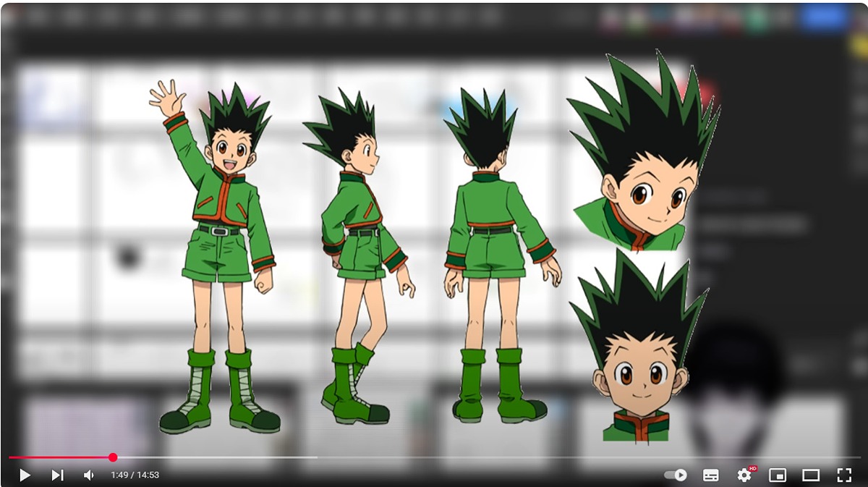Enable theater mode view

(x=811, y=475)
